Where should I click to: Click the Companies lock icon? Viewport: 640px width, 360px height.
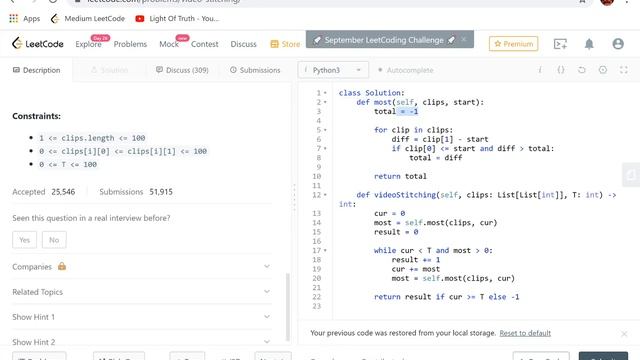pos(62,266)
